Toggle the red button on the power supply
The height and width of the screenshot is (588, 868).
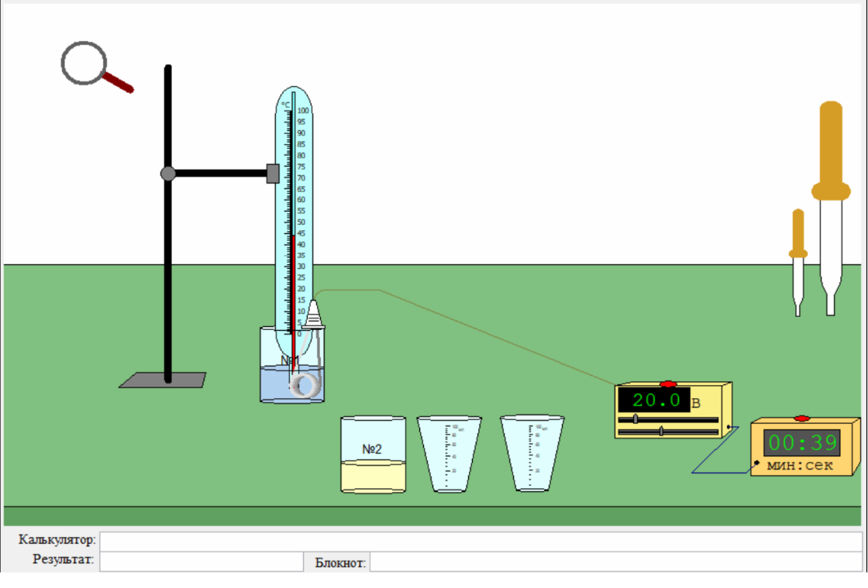(x=668, y=384)
